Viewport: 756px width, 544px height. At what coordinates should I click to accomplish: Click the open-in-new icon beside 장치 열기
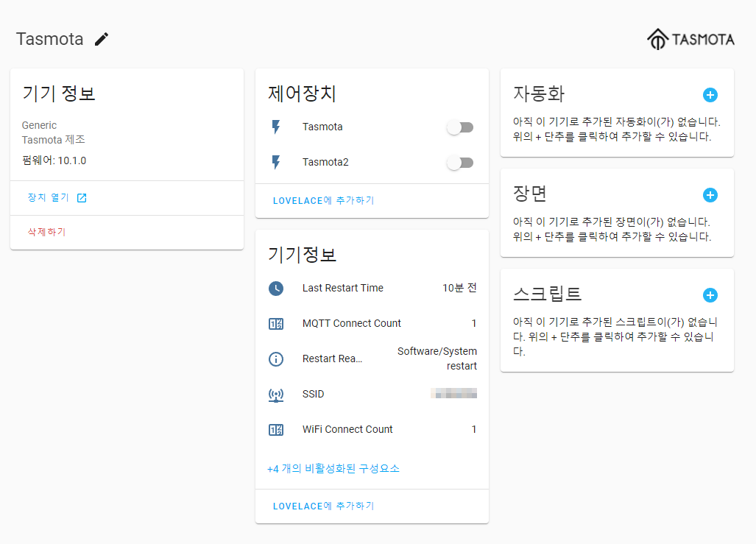coord(82,198)
